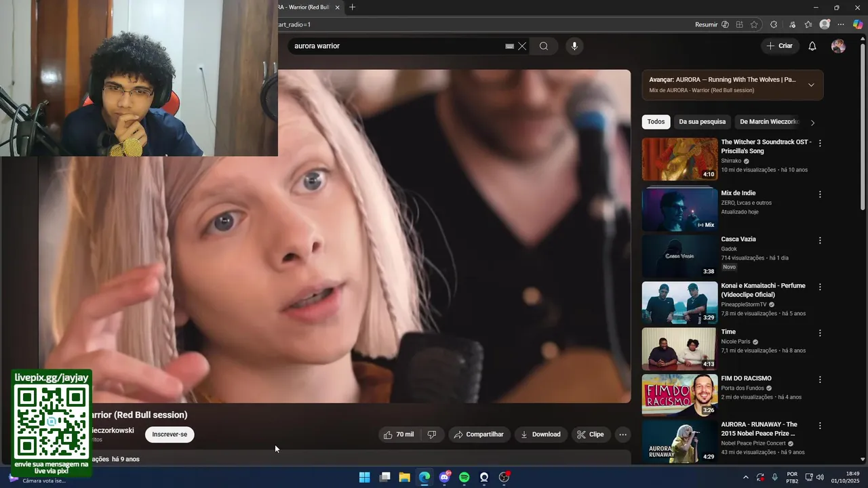Open the volume control in system tray
Image resolution: width=868 pixels, height=488 pixels.
click(x=820, y=477)
